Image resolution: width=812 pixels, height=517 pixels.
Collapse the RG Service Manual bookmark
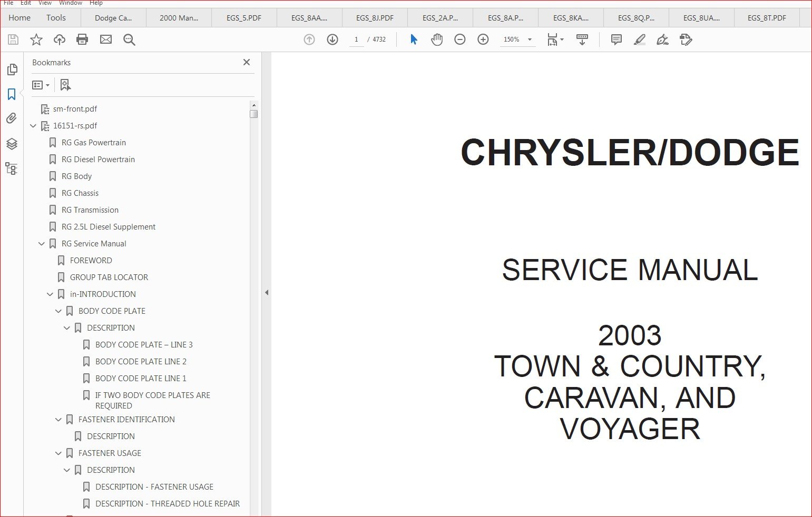[42, 244]
